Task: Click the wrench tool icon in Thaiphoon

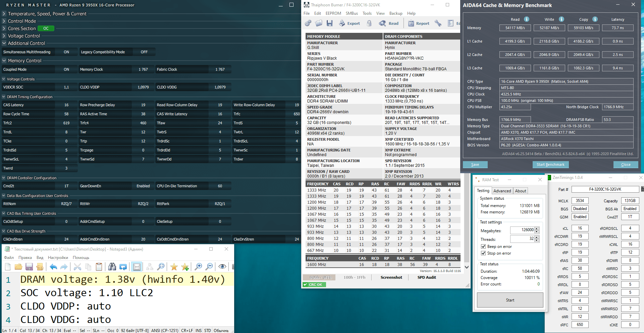Action: [438, 23]
